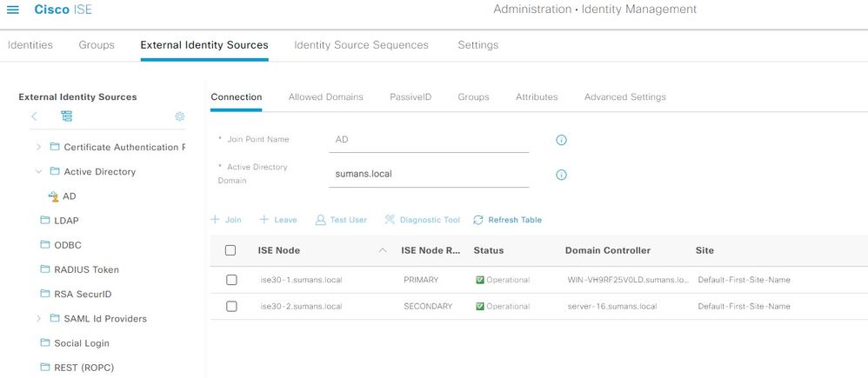The width and height of the screenshot is (868, 378).
Task: Select the Connection sub-tab
Action: (x=237, y=96)
